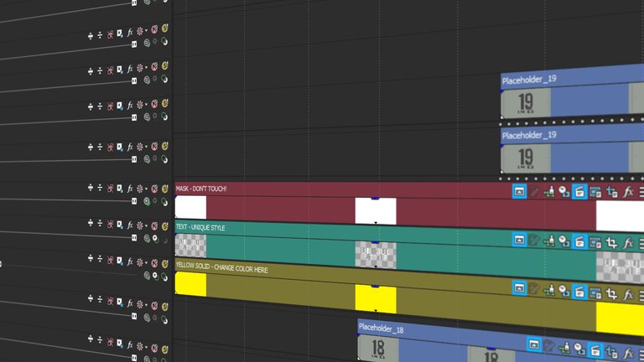Open the hamburger menu on the TEXT - UNIQUE STYLE clip
The width and height of the screenshot is (644, 362).
641,244
